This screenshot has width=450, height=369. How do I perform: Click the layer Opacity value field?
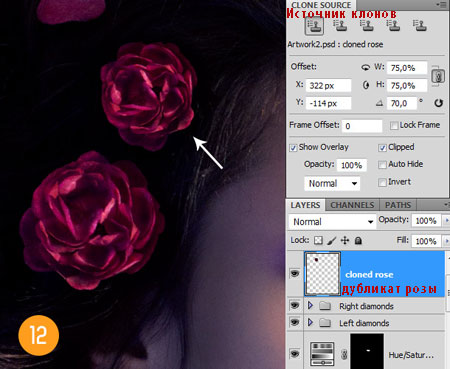(426, 220)
